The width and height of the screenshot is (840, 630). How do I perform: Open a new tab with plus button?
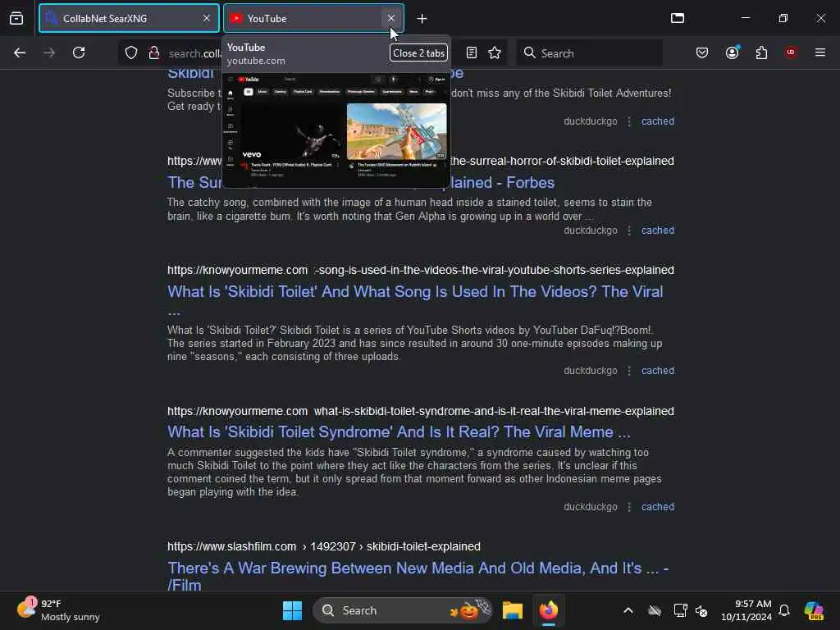click(422, 19)
